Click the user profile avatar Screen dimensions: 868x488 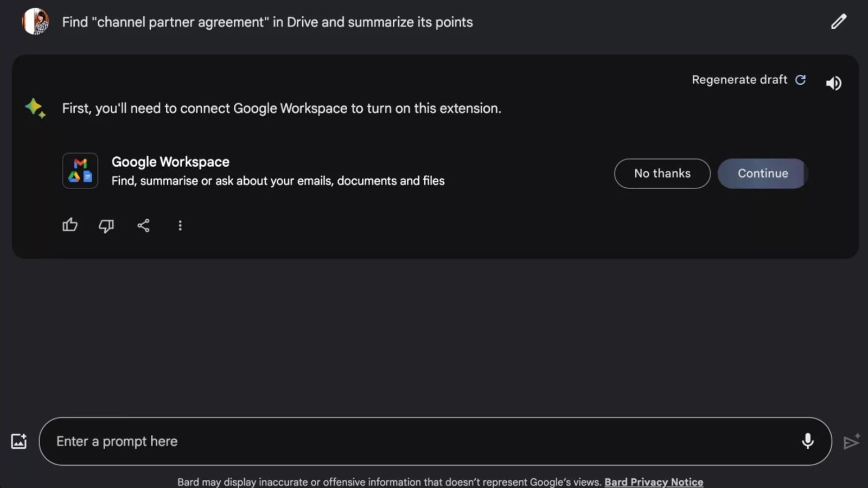click(35, 22)
